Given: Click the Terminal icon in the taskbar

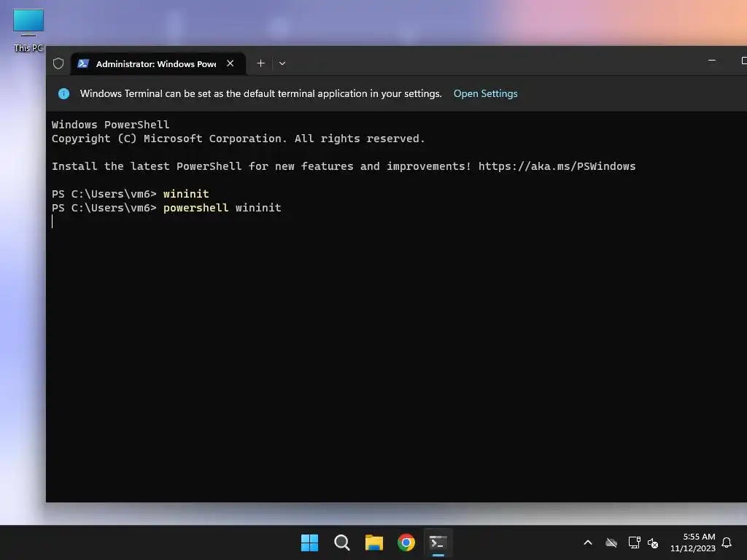Looking at the screenshot, I should (438, 542).
